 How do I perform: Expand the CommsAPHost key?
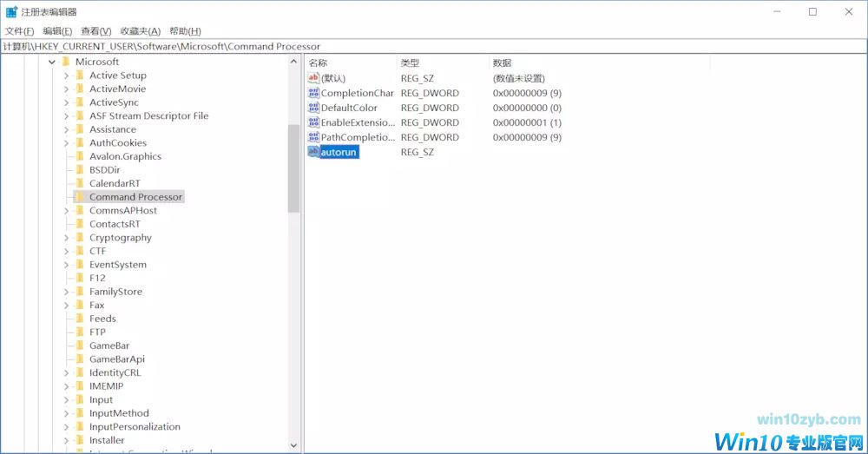click(x=66, y=210)
